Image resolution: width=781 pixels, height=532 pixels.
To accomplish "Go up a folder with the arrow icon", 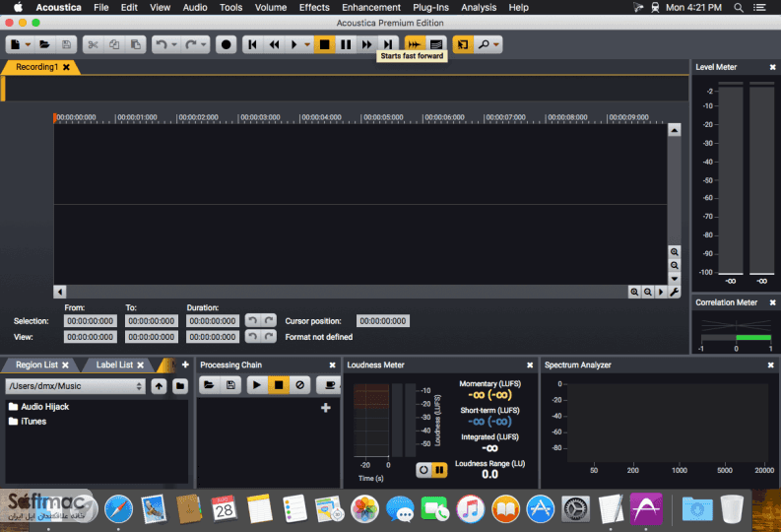I will [159, 386].
